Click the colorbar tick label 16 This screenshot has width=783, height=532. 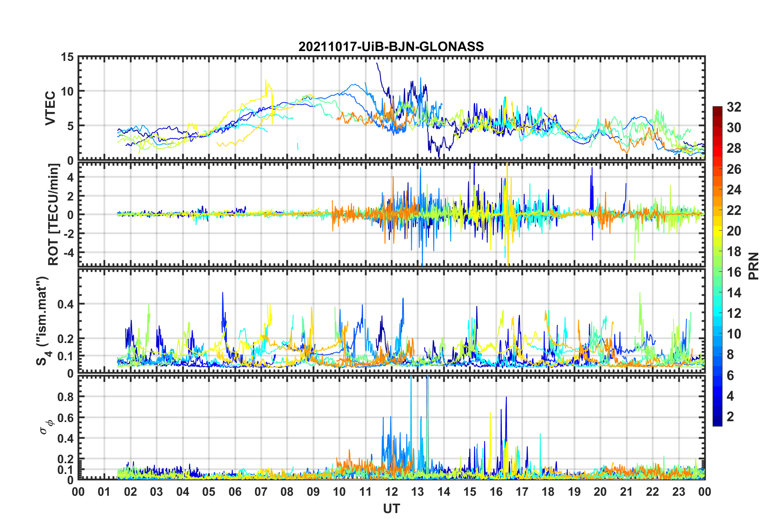tap(734, 272)
